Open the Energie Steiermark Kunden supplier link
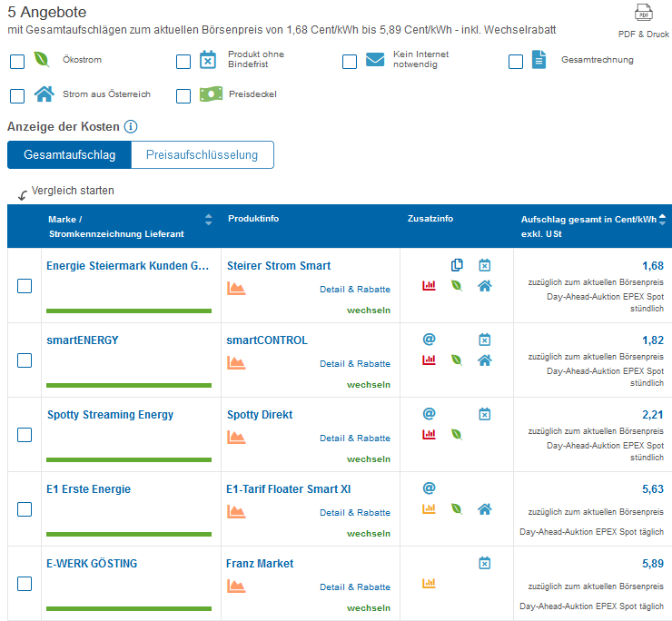The image size is (672, 621). (x=128, y=266)
